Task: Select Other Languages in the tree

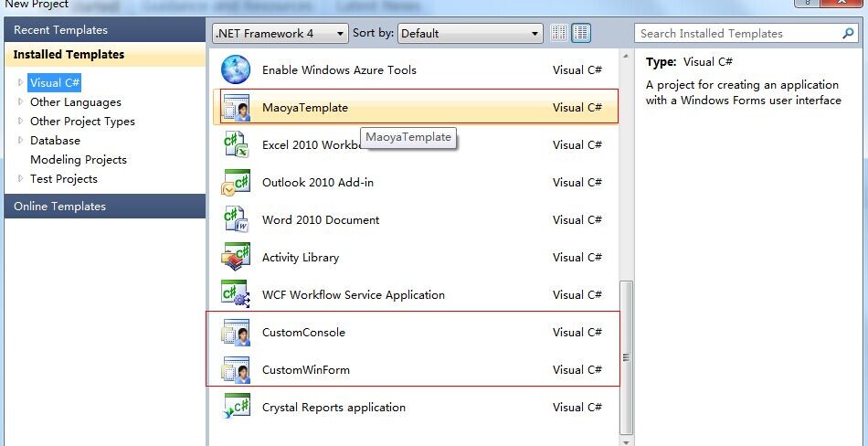Action: (75, 102)
